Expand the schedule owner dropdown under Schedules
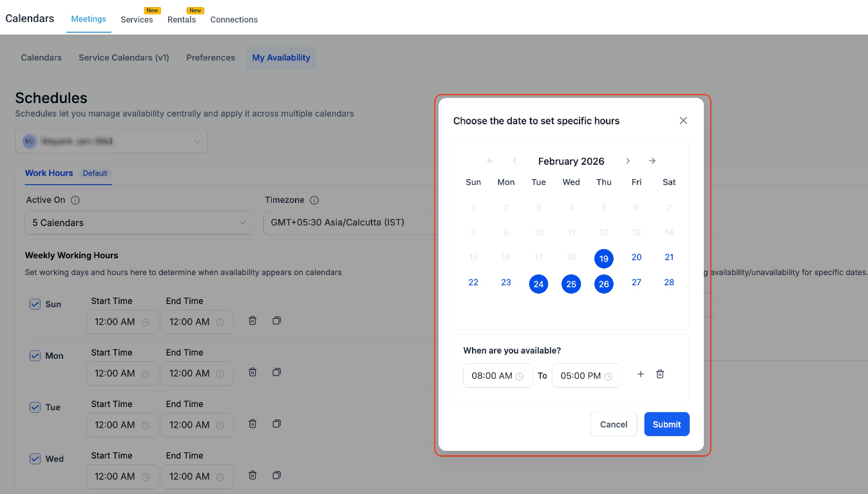868x494 pixels. pyautogui.click(x=111, y=141)
